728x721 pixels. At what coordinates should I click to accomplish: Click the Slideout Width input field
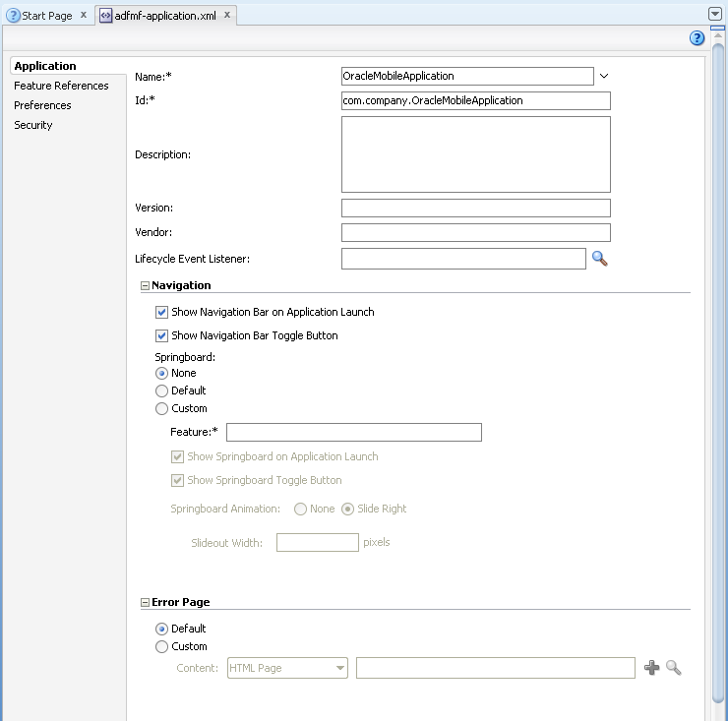click(318, 542)
